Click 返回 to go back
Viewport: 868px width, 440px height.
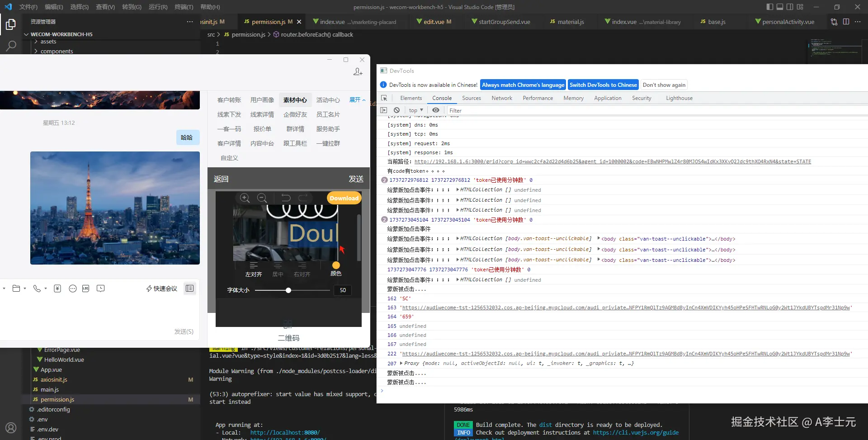(x=221, y=179)
